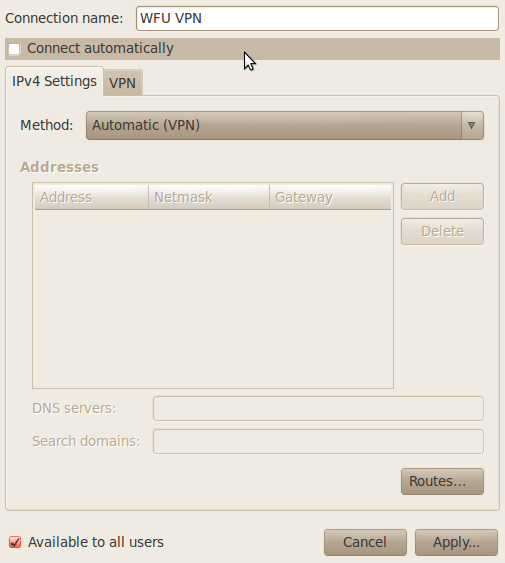This screenshot has height=563, width=505.
Task: Select the IPv4 Settings tab
Action: point(55,81)
